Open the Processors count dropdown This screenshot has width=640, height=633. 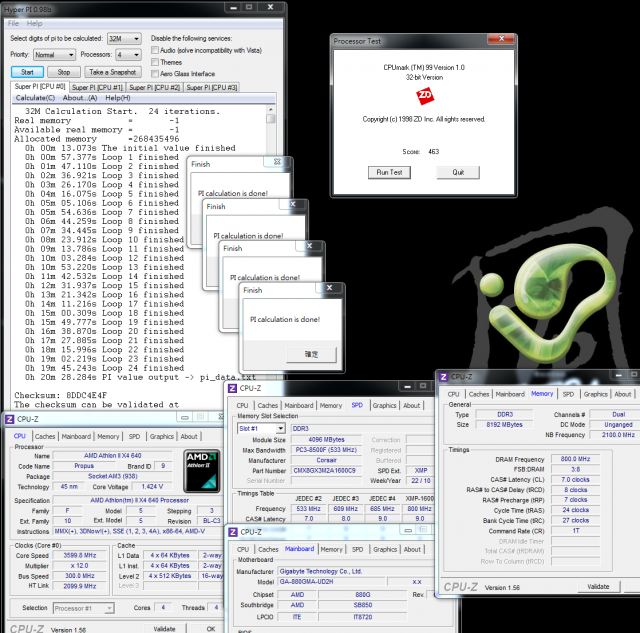128,55
